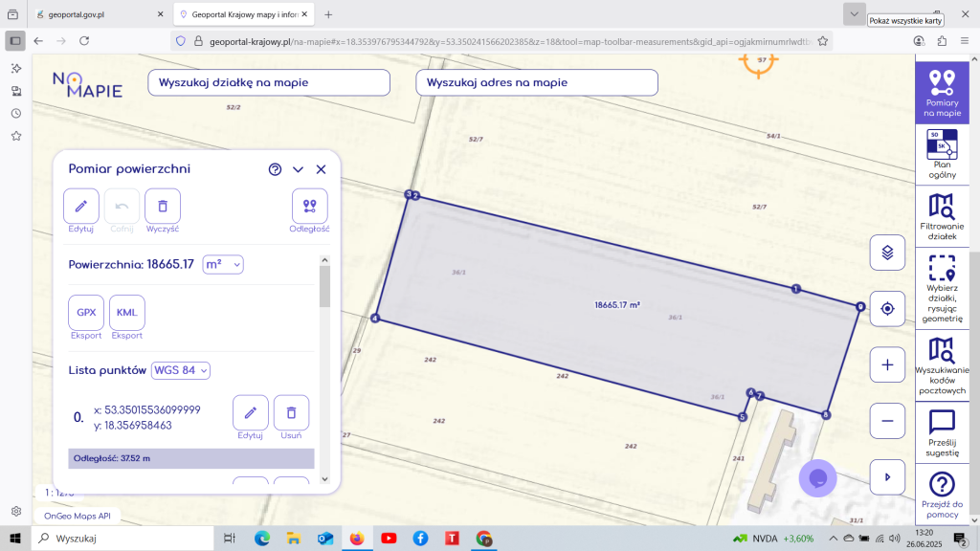The height and width of the screenshot is (551, 980).
Task: Click the Wyczyść trash icon
Action: click(x=163, y=206)
